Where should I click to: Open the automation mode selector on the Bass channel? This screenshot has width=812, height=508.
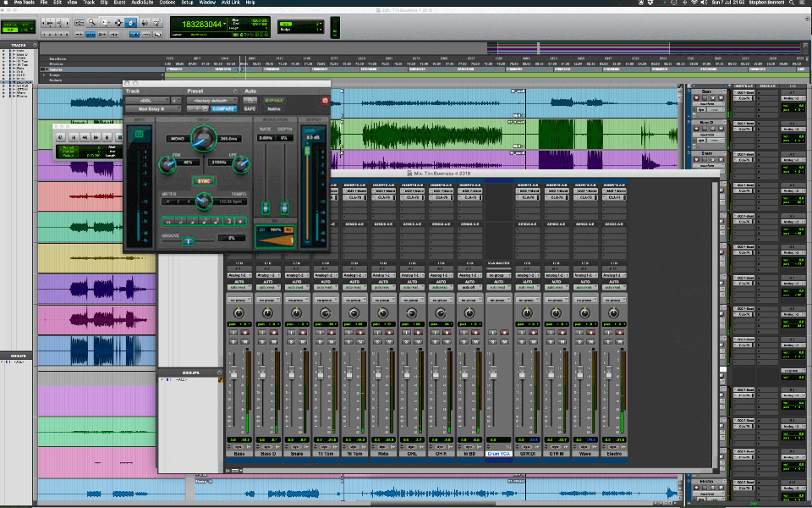click(239, 287)
